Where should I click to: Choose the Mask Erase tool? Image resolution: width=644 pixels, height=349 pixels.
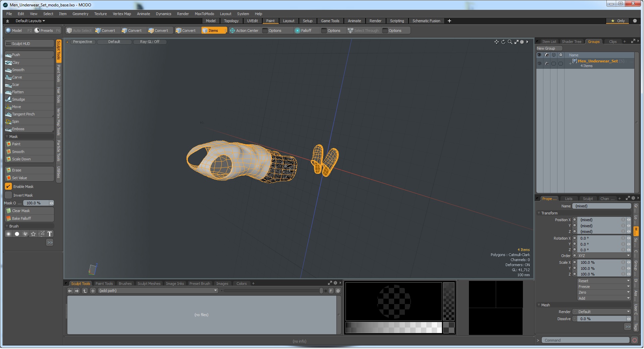(x=29, y=170)
